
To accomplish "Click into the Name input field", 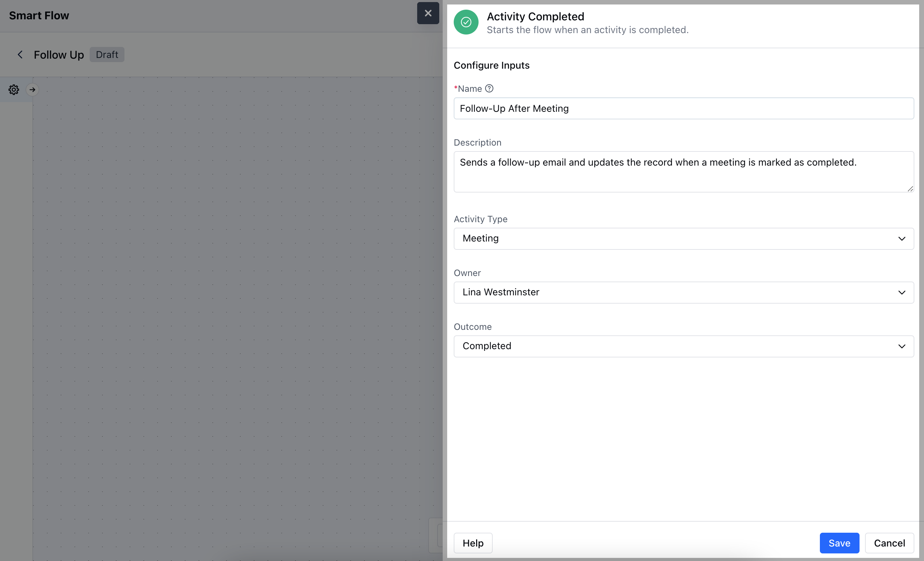I will (683, 108).
